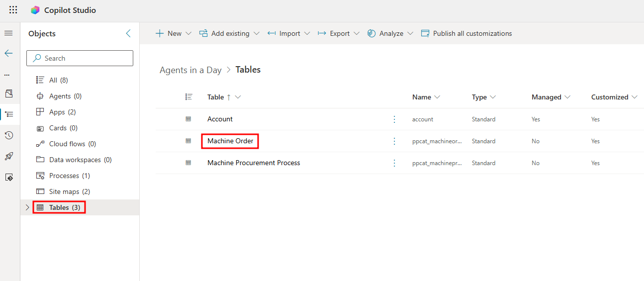Viewport: 644px width, 281px height.
Task: Open more options for Account row
Action: 394,119
